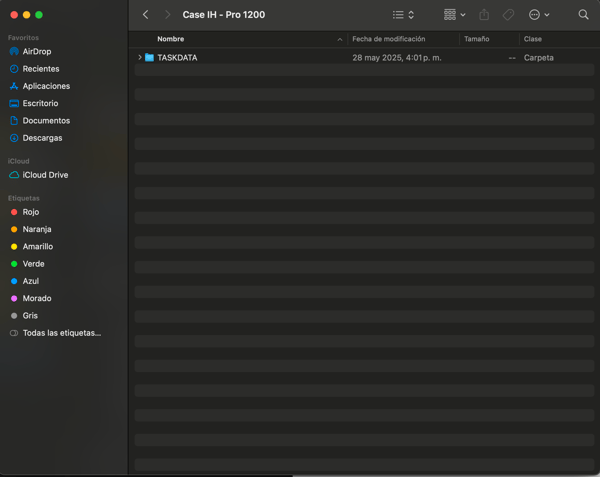Sort by Fecha de modificación column
Screen dimensions: 600x477
coord(388,39)
